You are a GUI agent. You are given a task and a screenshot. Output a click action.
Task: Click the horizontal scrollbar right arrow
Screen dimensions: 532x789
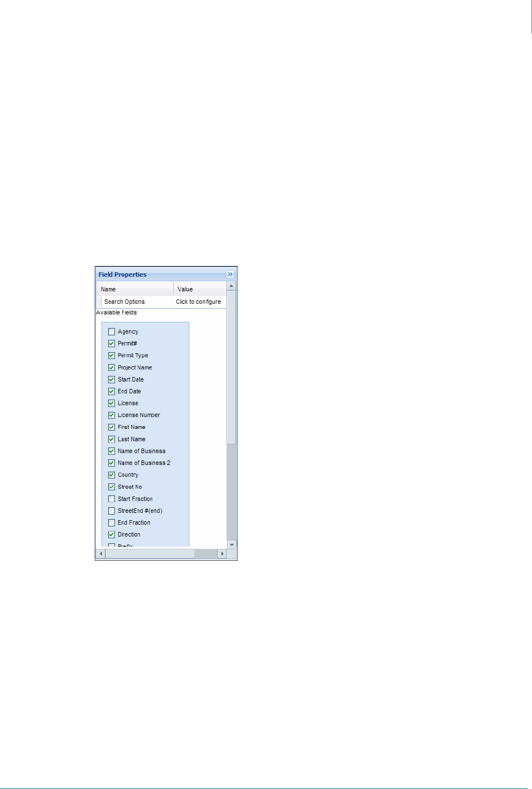point(222,554)
